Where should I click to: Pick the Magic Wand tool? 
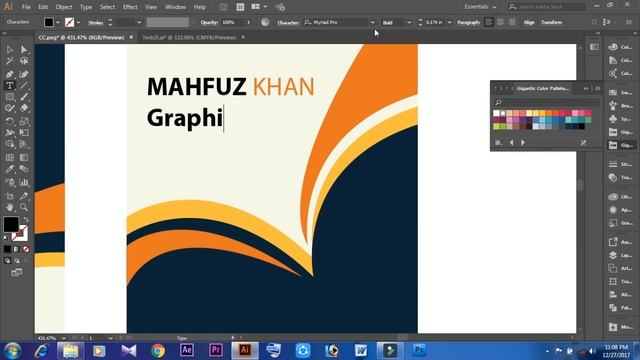[x=9, y=61]
